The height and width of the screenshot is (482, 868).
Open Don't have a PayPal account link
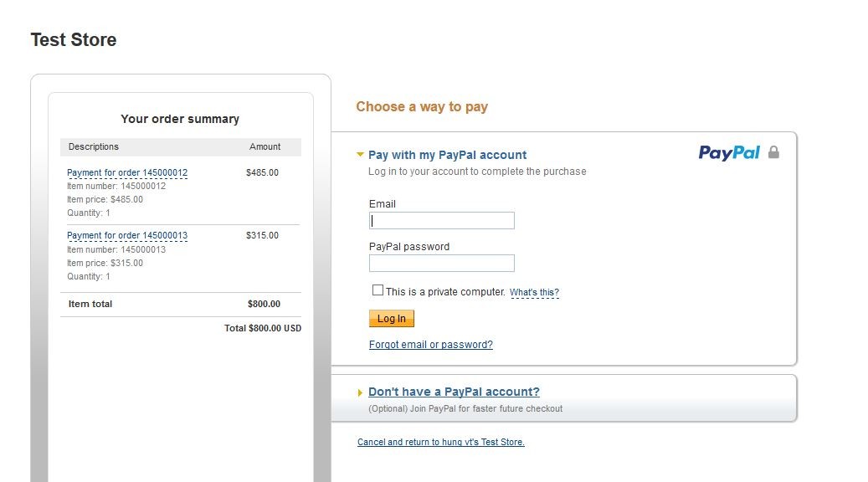point(454,392)
